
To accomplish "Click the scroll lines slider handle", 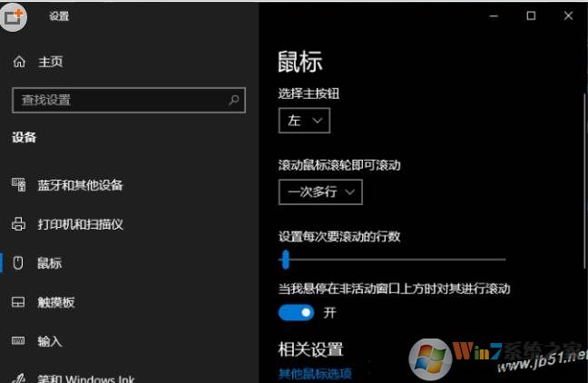I will 286,260.
